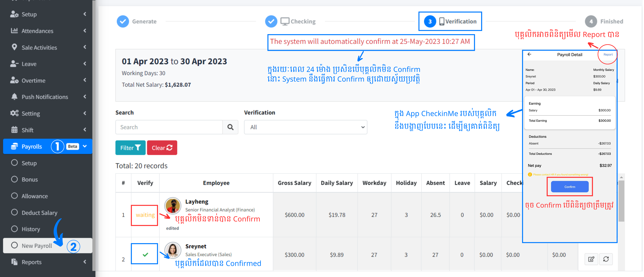Click the waiting status for Layheng
The width and height of the screenshot is (644, 277).
[x=145, y=215]
